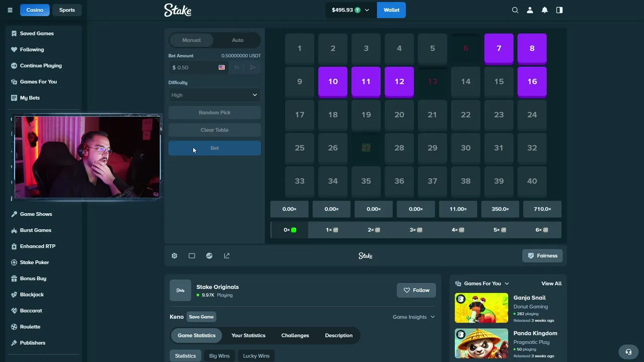The height and width of the screenshot is (362, 644).
Task: Toggle theatre mode icon
Action: click(192, 256)
